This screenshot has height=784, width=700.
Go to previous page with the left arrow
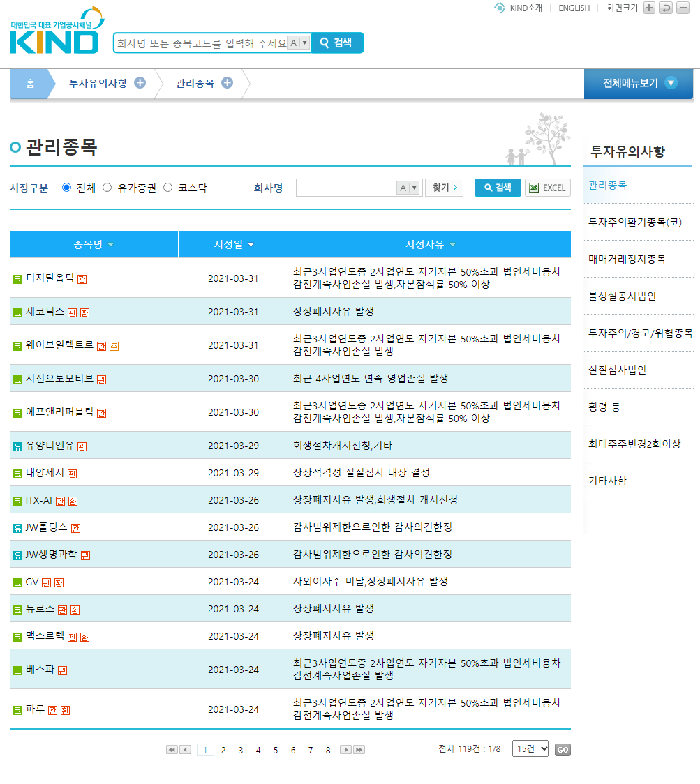tap(185, 750)
